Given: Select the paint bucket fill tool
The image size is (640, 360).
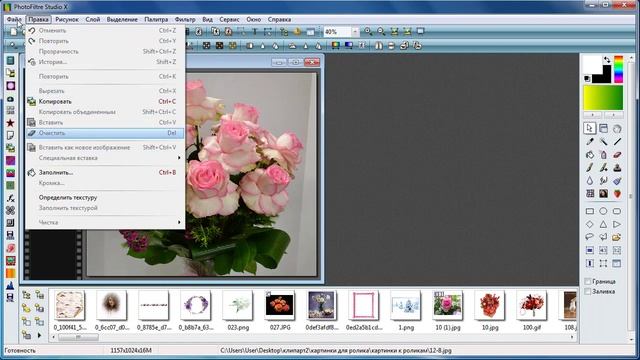Looking at the screenshot, I should [590, 155].
